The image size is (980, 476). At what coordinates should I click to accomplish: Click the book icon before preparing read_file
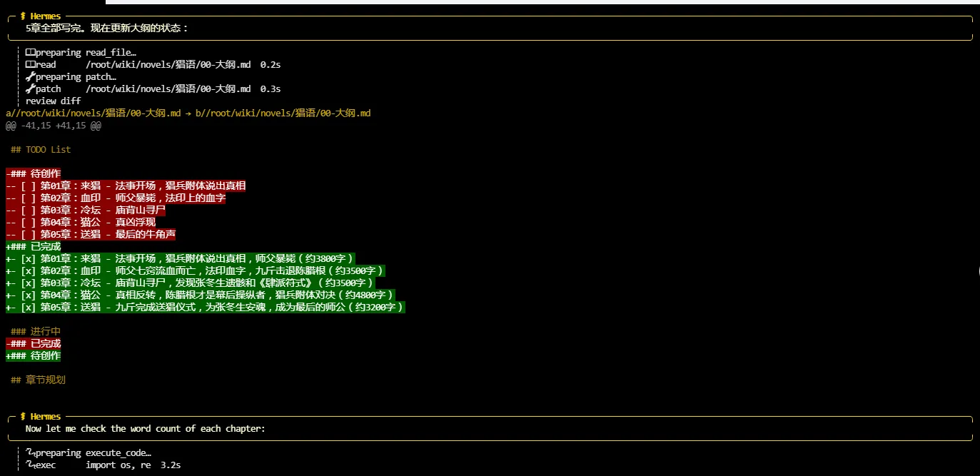(30, 52)
